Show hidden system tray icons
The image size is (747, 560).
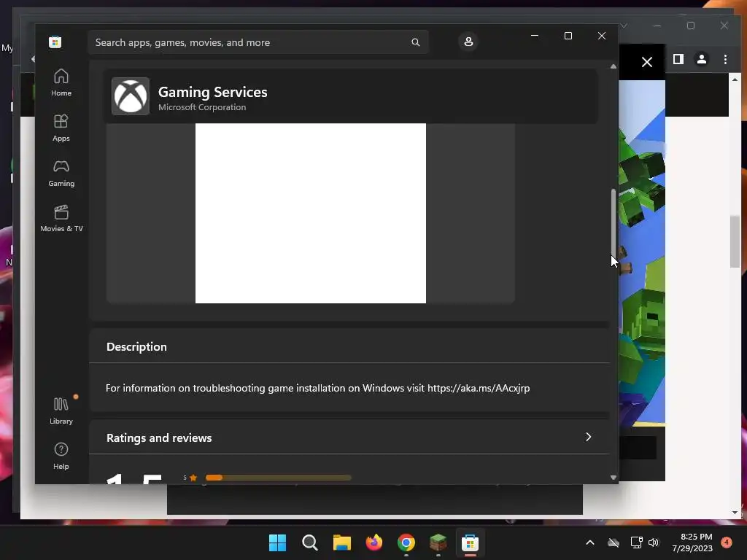589,542
